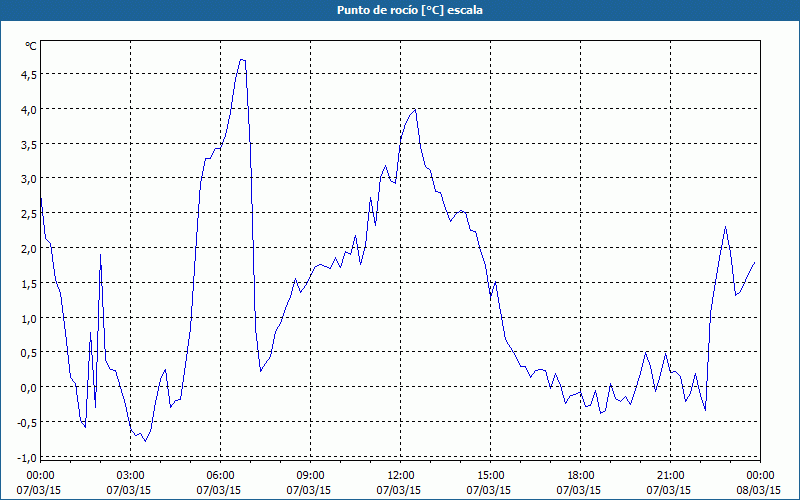Screen dimensions: 800x500
Task: Click the lowest dip of the curve near -0,8
Action: tap(145, 441)
